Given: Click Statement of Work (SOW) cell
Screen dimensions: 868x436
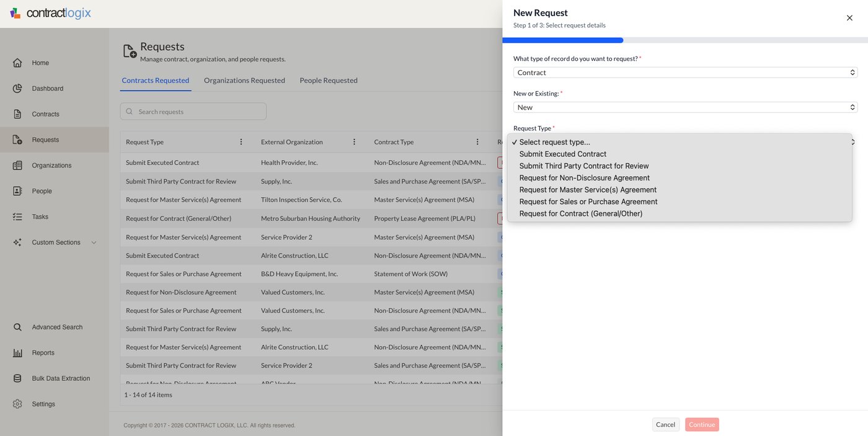Looking at the screenshot, I should [411, 274].
